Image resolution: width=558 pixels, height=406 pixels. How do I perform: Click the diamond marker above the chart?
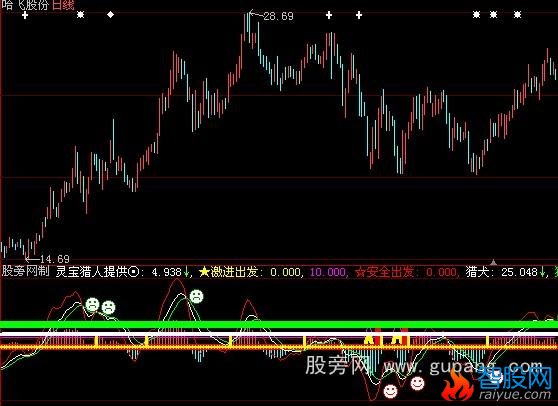tap(111, 15)
